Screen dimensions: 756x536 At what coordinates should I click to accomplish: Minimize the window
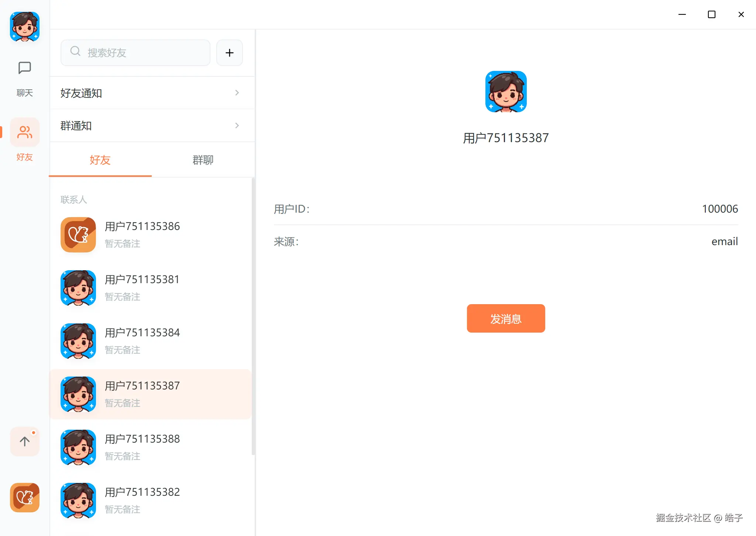[682, 14]
